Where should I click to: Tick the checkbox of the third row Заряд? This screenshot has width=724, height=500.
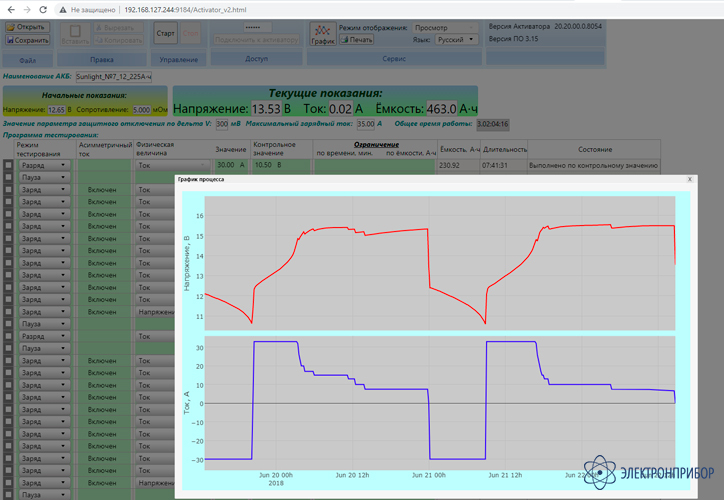pyautogui.click(x=9, y=189)
